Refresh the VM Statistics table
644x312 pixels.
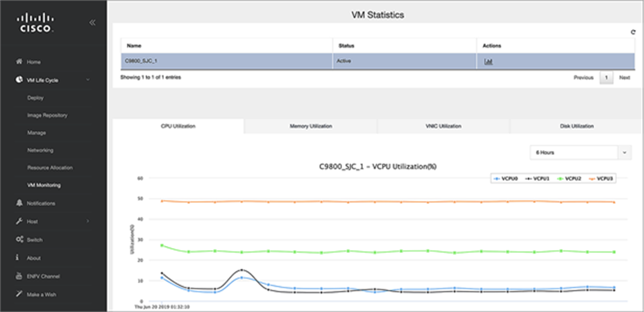click(633, 32)
